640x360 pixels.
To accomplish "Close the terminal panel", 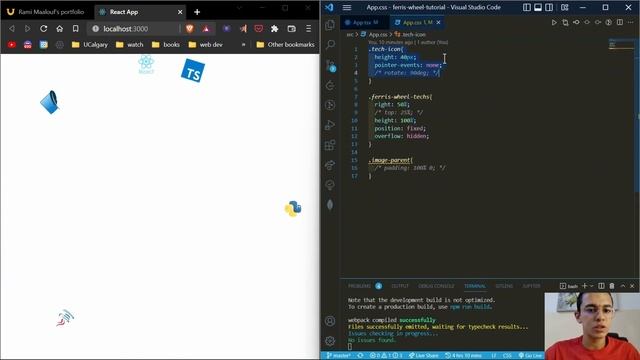I will coord(632,286).
